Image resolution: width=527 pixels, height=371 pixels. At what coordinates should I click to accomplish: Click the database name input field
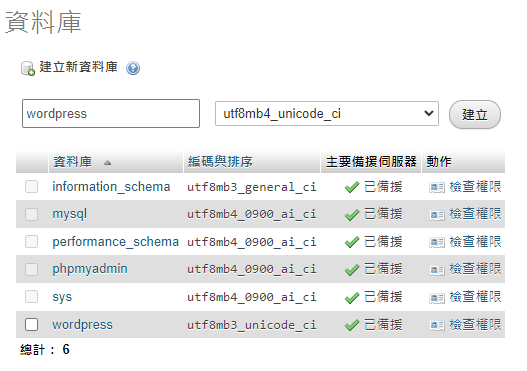tap(111, 114)
